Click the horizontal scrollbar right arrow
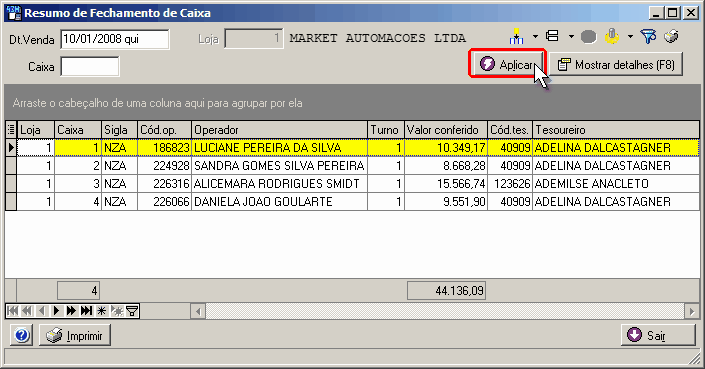Viewport: 705px width, 369px height. click(x=692, y=311)
